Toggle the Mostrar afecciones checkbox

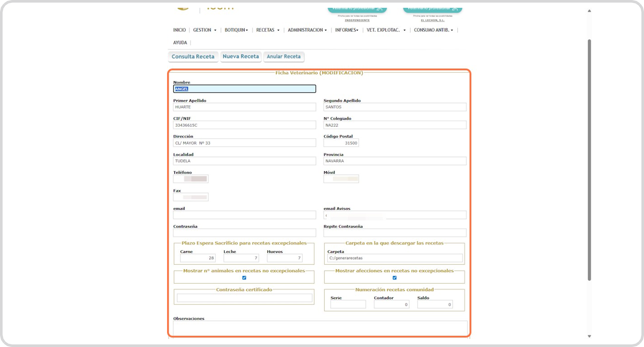[x=395, y=278]
